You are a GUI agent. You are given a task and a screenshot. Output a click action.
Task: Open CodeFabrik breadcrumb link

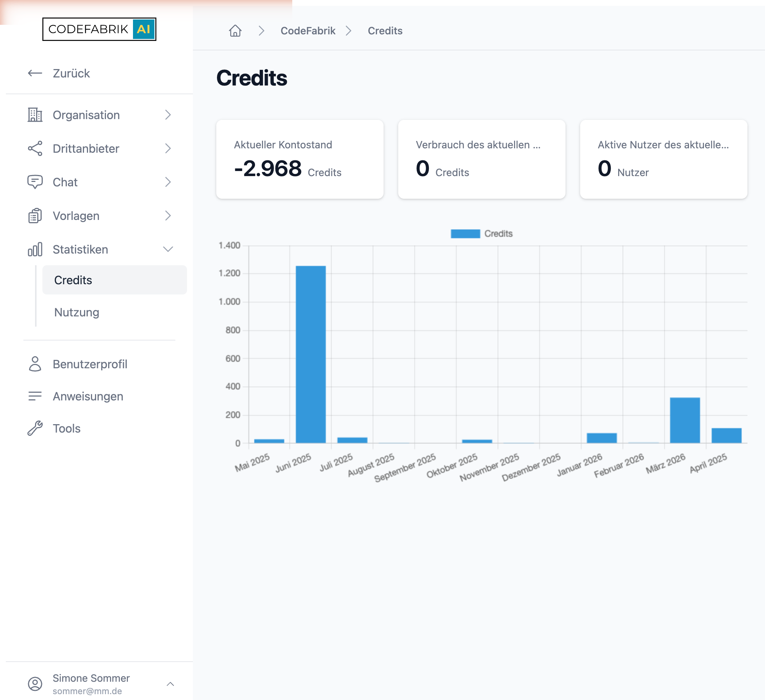308,31
